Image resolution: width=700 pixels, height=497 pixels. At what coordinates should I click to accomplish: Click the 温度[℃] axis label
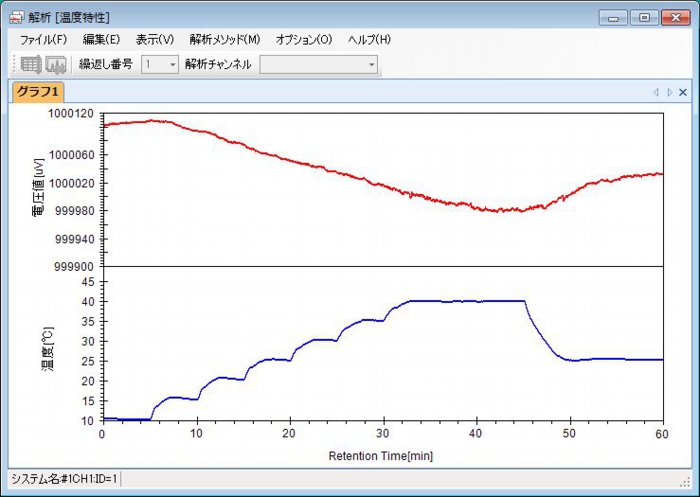click(48, 349)
